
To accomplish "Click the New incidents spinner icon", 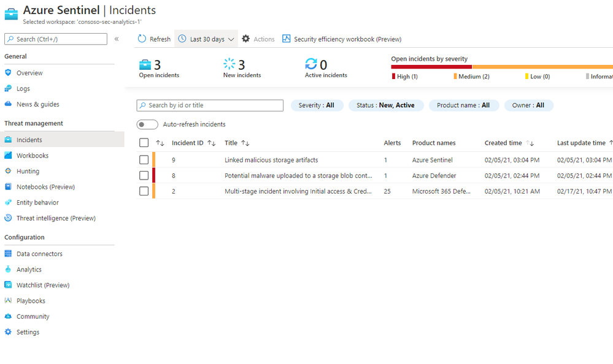I will [x=229, y=64].
